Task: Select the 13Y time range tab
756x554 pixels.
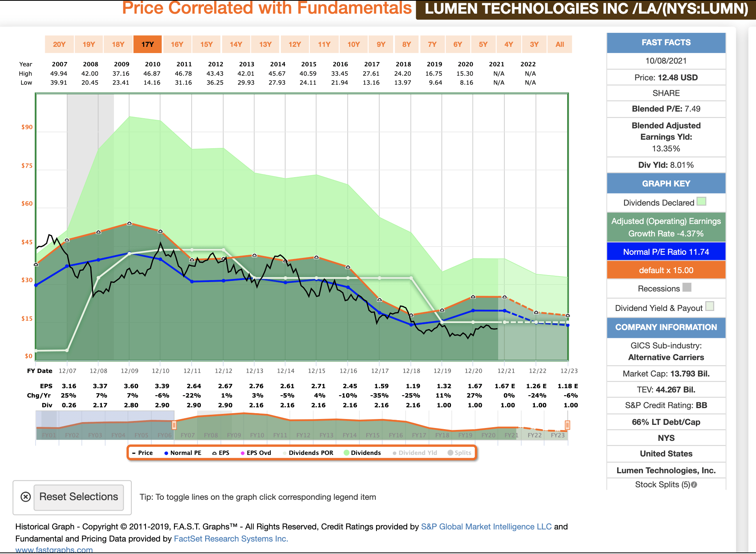Action: 265,44
